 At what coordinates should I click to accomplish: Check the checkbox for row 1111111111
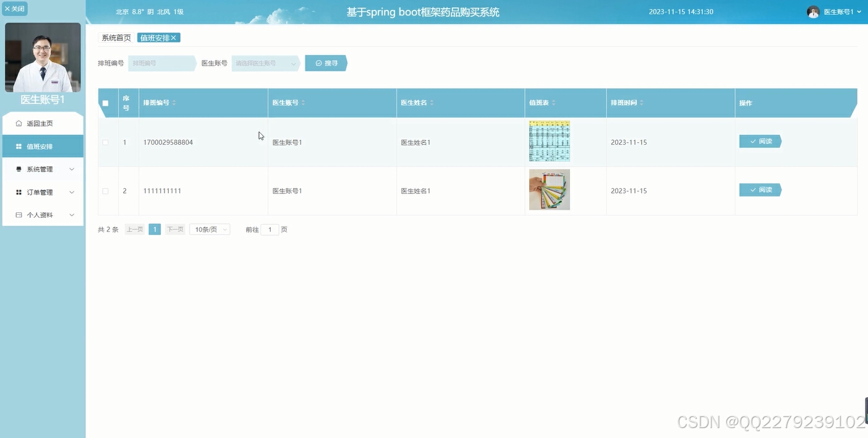[105, 190]
